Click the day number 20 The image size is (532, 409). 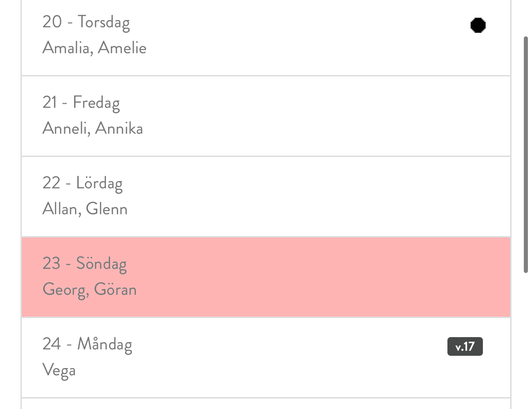52,22
